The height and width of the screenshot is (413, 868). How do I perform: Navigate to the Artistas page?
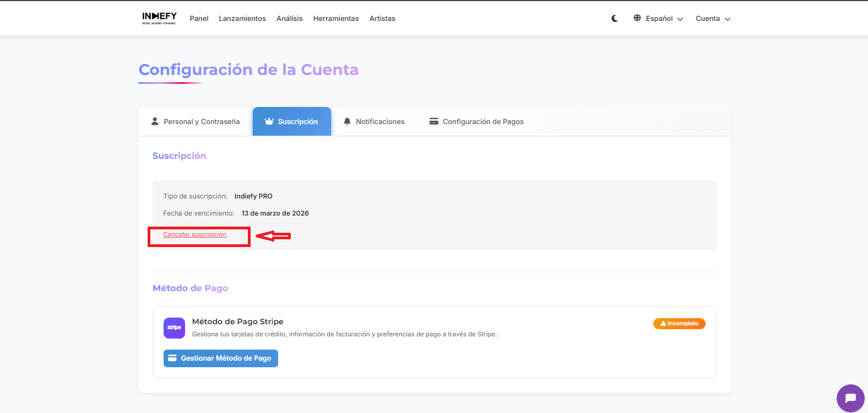(x=382, y=19)
